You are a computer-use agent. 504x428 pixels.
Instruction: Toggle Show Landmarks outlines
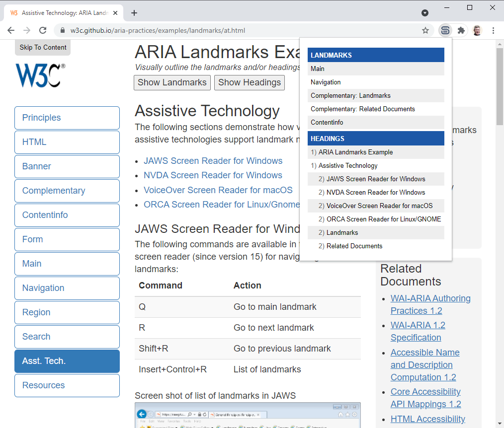tap(172, 82)
